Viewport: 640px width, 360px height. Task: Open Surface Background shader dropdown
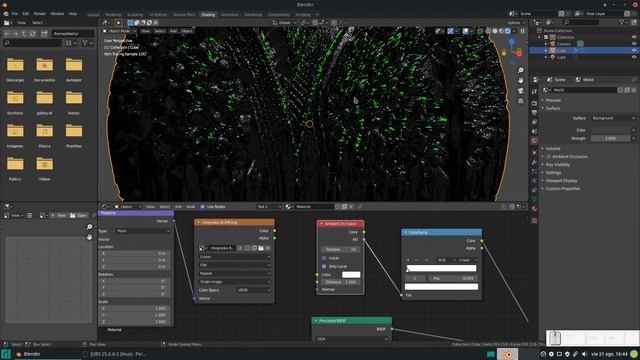pos(613,118)
